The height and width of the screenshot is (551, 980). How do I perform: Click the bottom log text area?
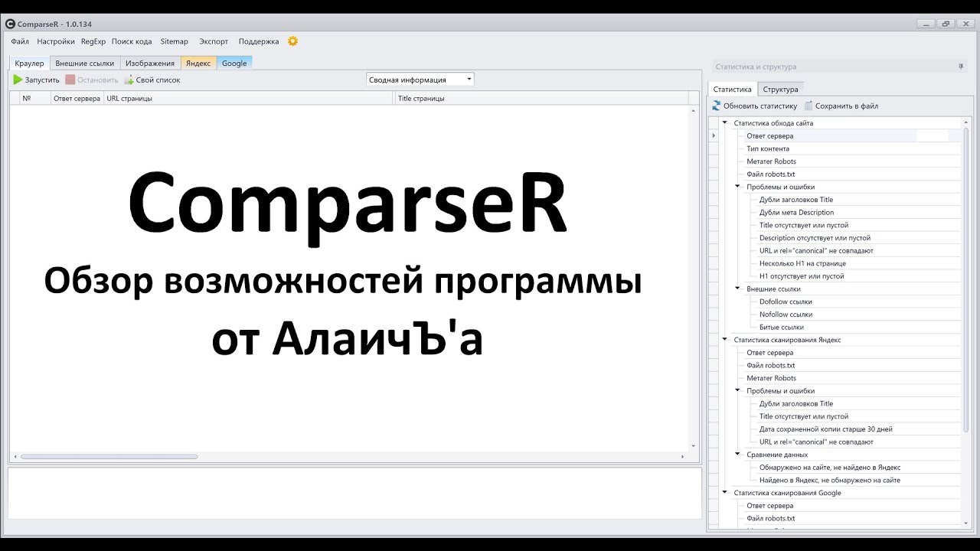click(355, 494)
